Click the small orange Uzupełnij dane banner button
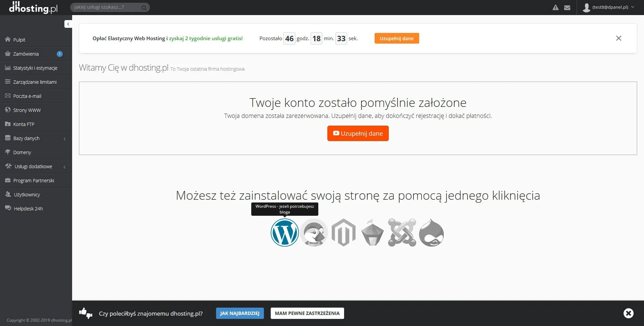644x326 pixels. click(396, 38)
